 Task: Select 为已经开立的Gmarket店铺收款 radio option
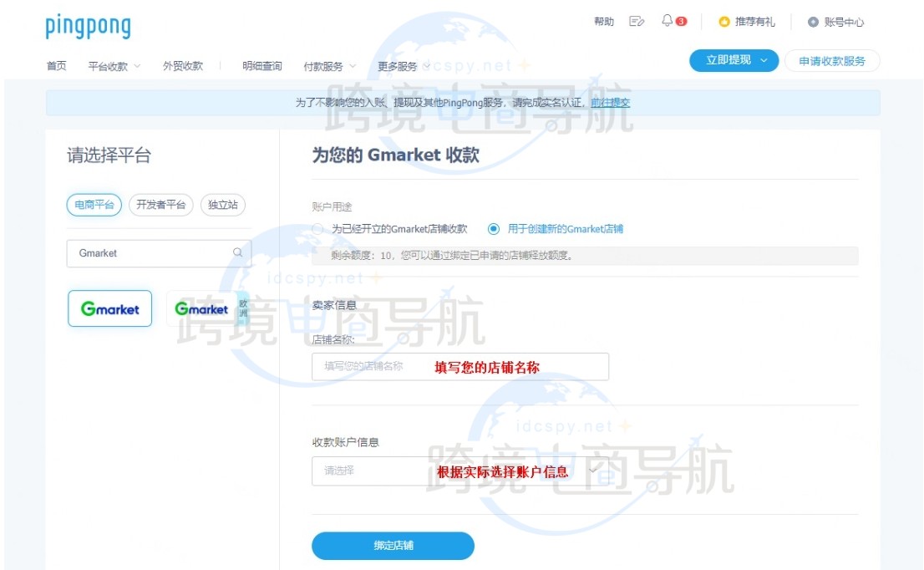pyautogui.click(x=320, y=229)
